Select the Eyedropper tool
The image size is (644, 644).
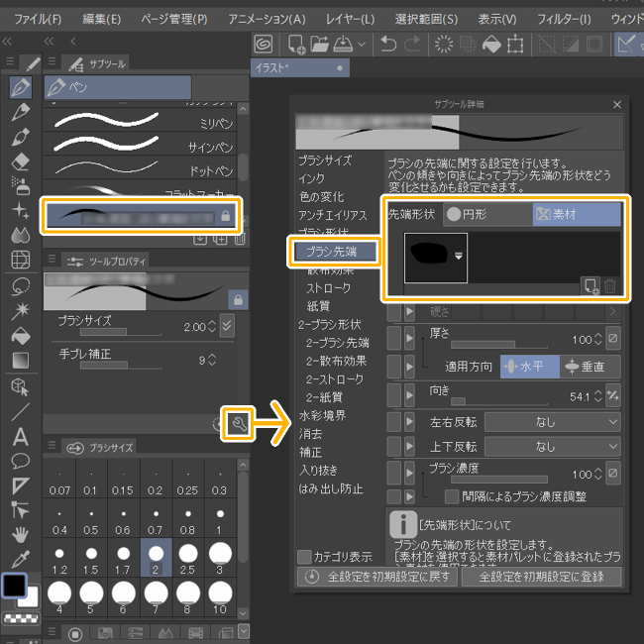pos(21,559)
